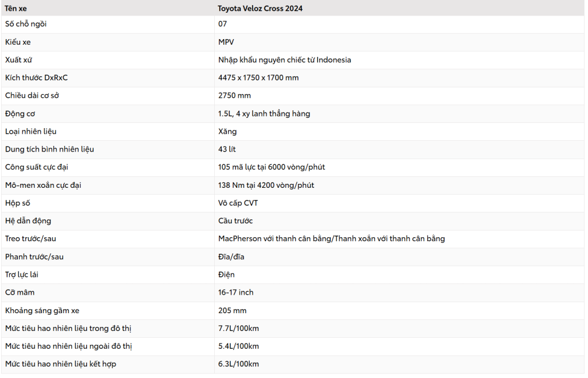Click the 'Hệ dẫn động' row label

tap(28, 221)
